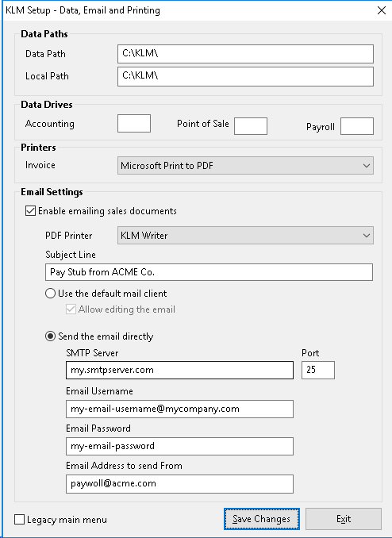Select Use the default mail client
This screenshot has width=392, height=538.
point(50,294)
